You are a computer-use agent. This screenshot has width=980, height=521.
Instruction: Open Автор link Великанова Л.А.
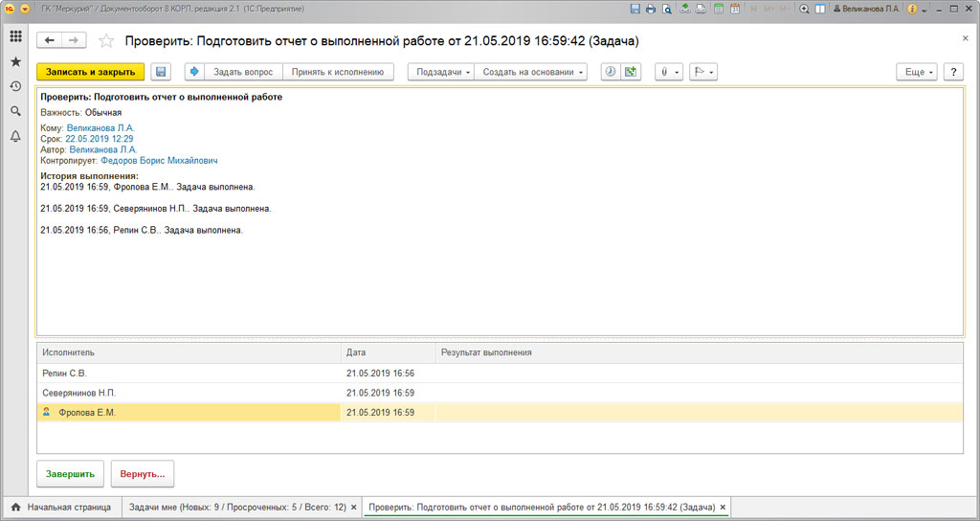pyautogui.click(x=103, y=150)
